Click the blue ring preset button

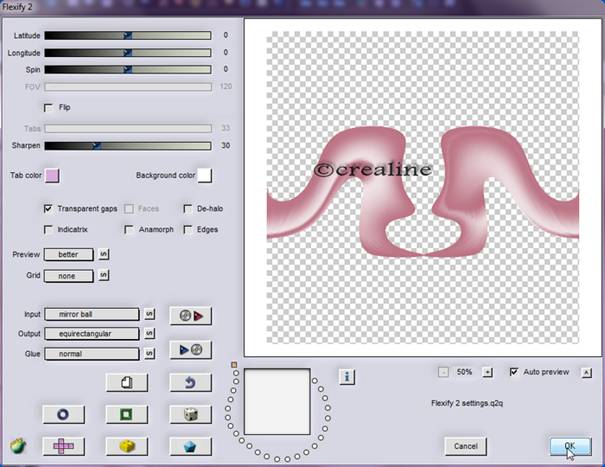pos(62,414)
